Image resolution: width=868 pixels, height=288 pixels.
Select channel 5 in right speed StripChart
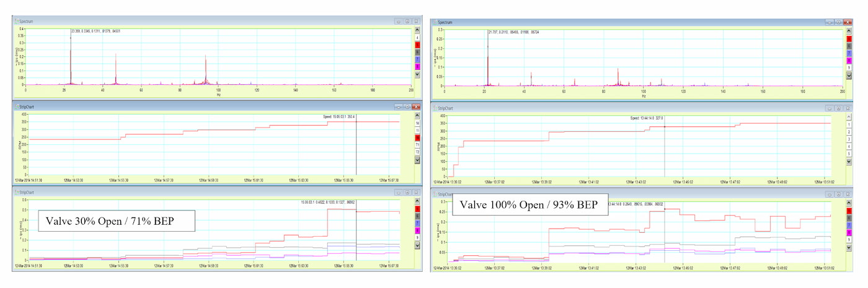tap(849, 154)
